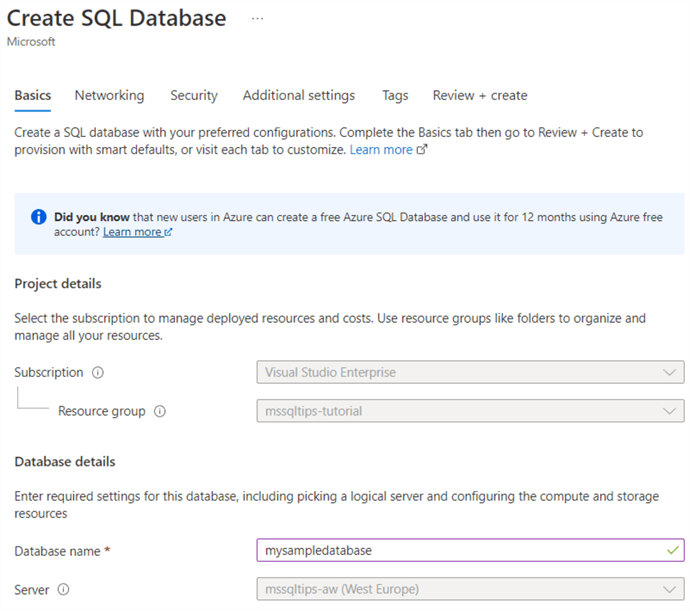Viewport: 690px width, 611px height.
Task: Click the blue info icon in Did you know banner
Action: pyautogui.click(x=39, y=216)
